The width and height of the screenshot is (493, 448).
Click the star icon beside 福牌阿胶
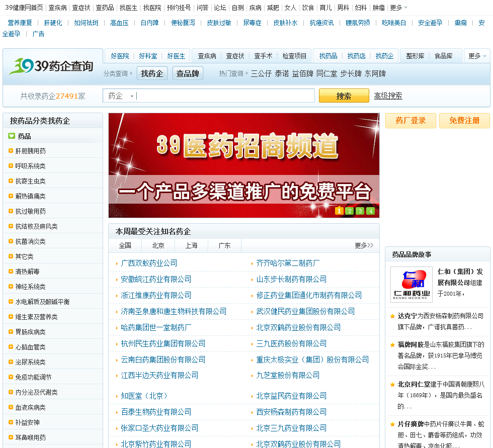(392, 344)
